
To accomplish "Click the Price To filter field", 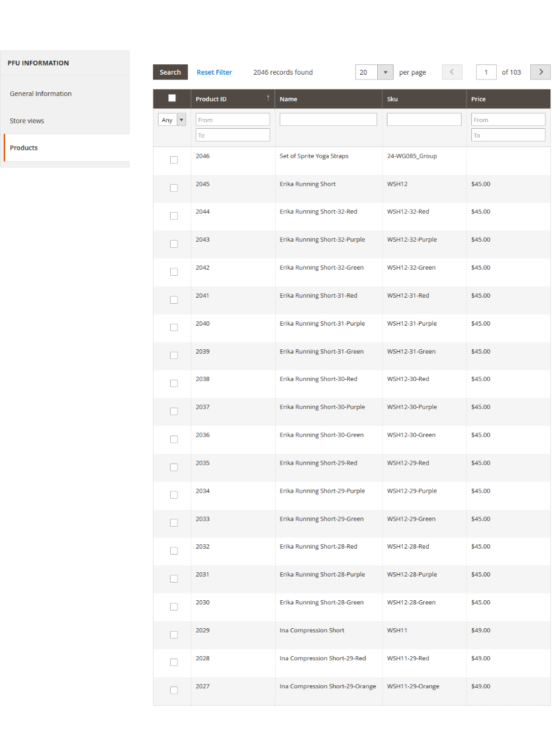I will tap(508, 135).
